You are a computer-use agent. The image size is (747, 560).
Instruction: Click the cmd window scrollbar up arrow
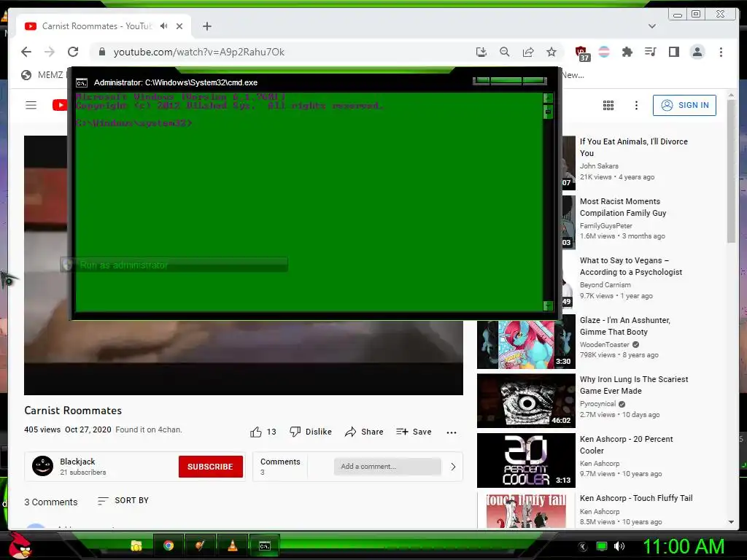548,98
